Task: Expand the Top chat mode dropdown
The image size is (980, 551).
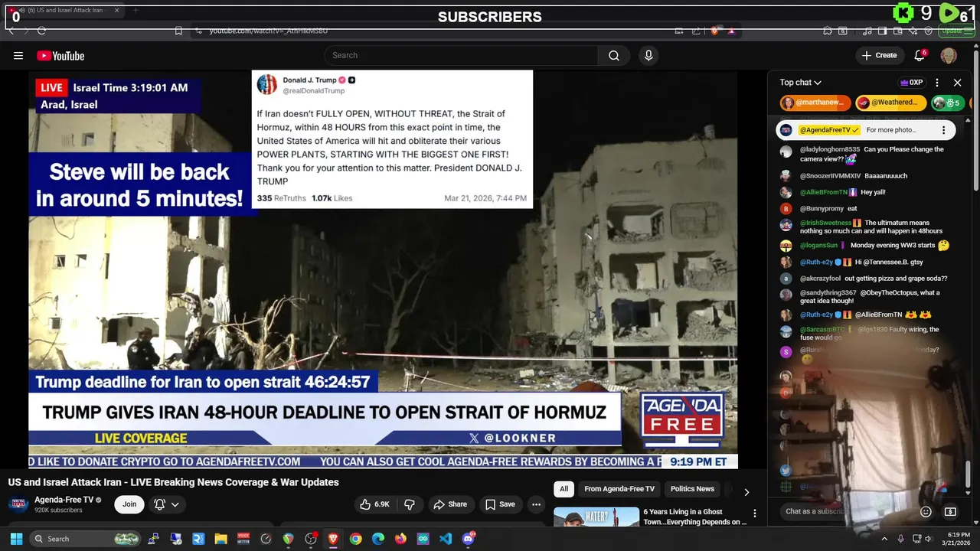Action: (801, 83)
